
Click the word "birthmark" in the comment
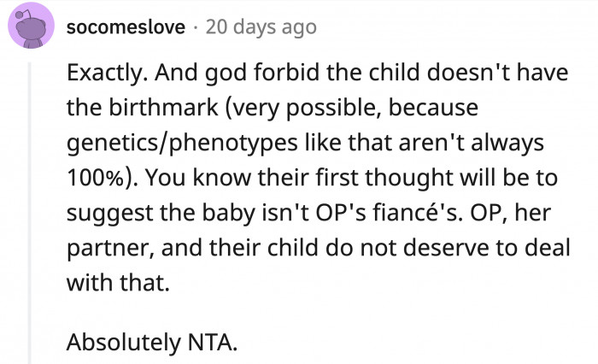click(x=164, y=107)
